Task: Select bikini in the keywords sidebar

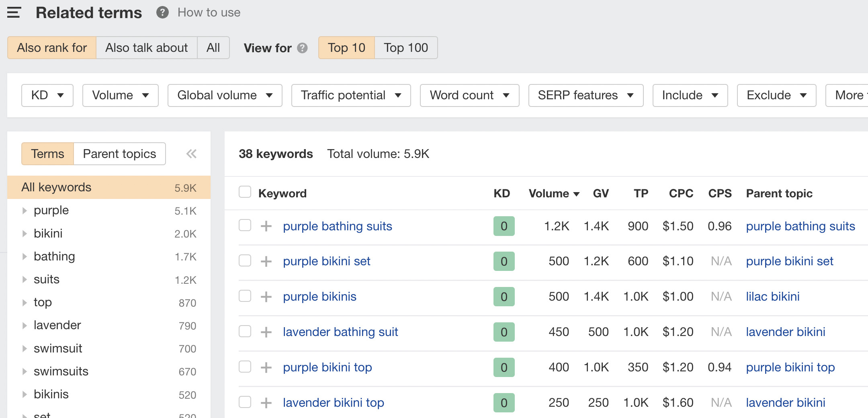Action: (x=48, y=233)
